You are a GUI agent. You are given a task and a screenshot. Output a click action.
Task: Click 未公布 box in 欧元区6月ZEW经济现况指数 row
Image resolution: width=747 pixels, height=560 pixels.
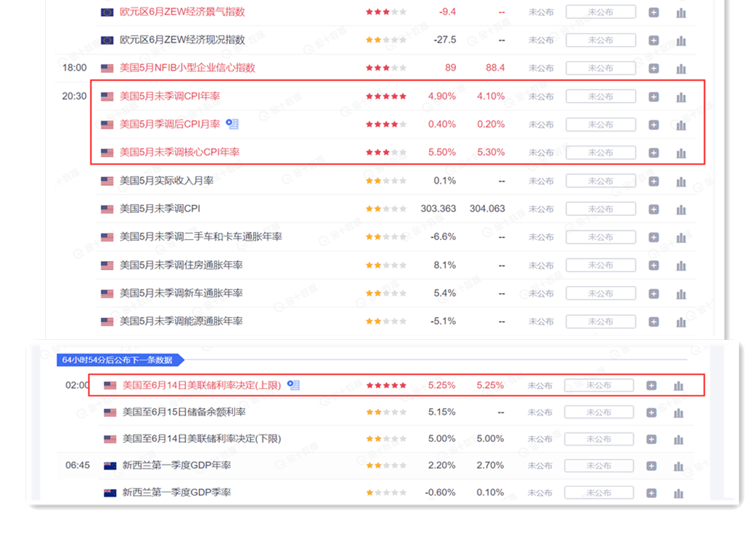tap(600, 40)
